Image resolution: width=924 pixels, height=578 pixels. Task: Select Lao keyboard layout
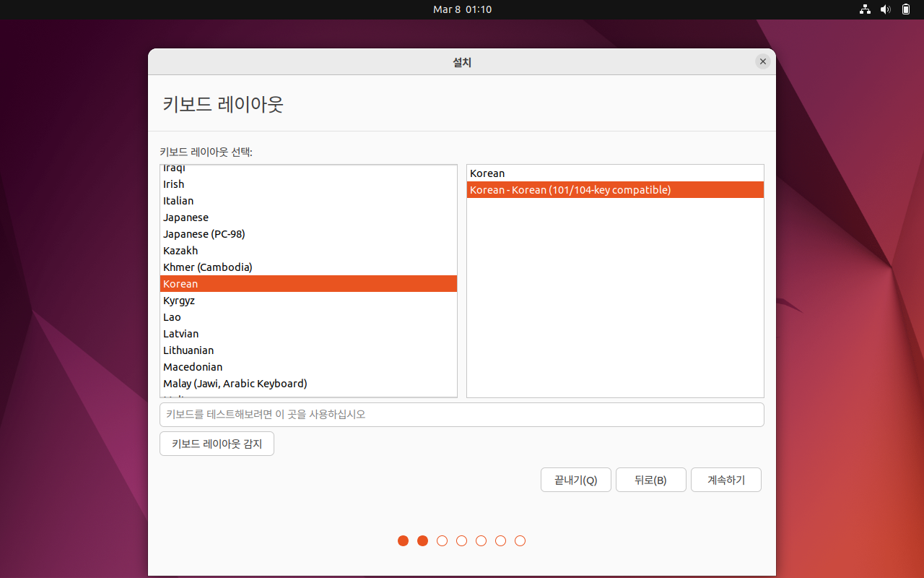pos(308,317)
